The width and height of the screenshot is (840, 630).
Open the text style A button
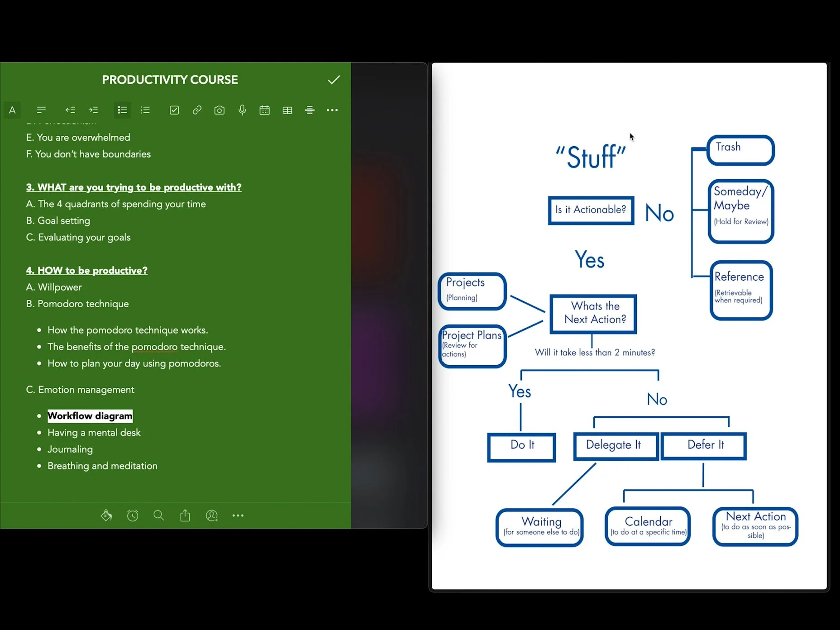tap(12, 110)
